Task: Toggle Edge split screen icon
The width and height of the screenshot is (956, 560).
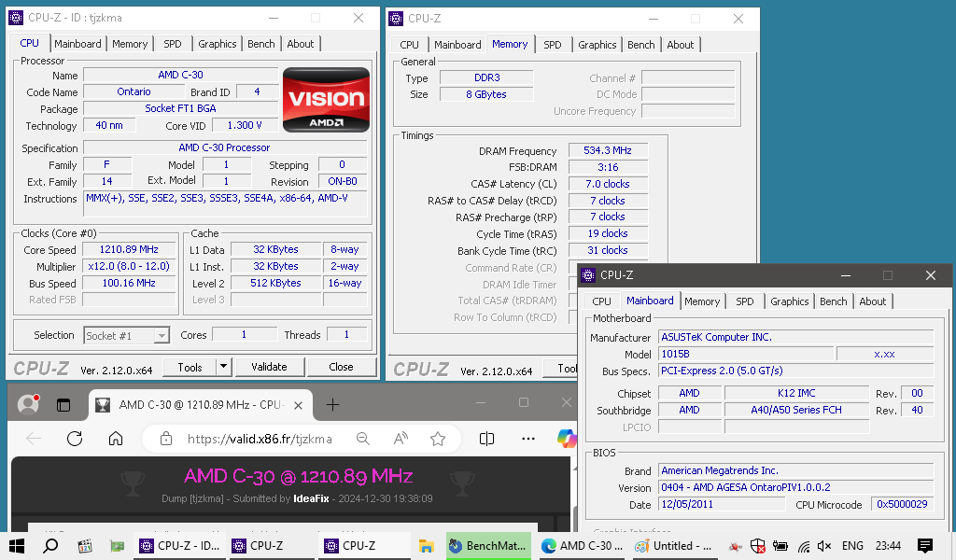Action: [x=486, y=439]
